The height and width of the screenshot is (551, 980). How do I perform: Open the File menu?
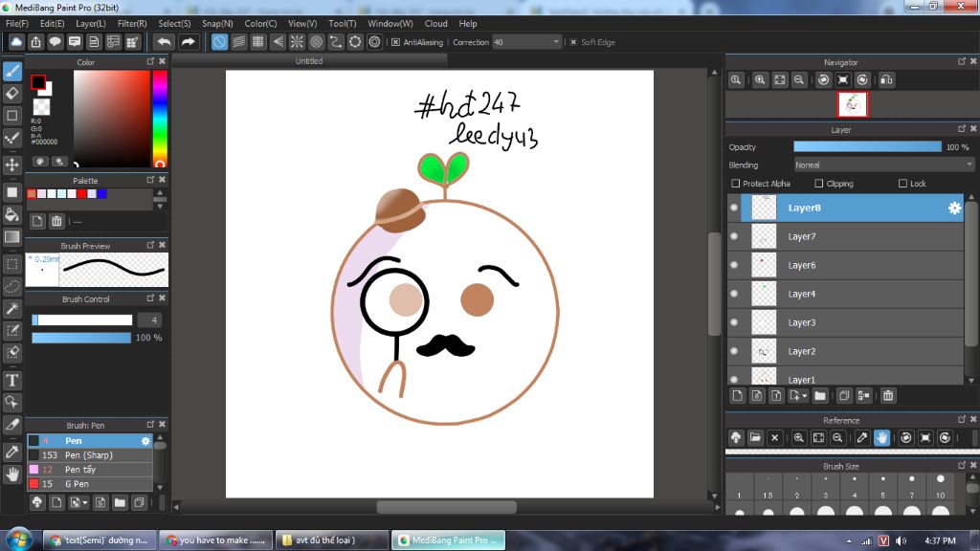(17, 24)
